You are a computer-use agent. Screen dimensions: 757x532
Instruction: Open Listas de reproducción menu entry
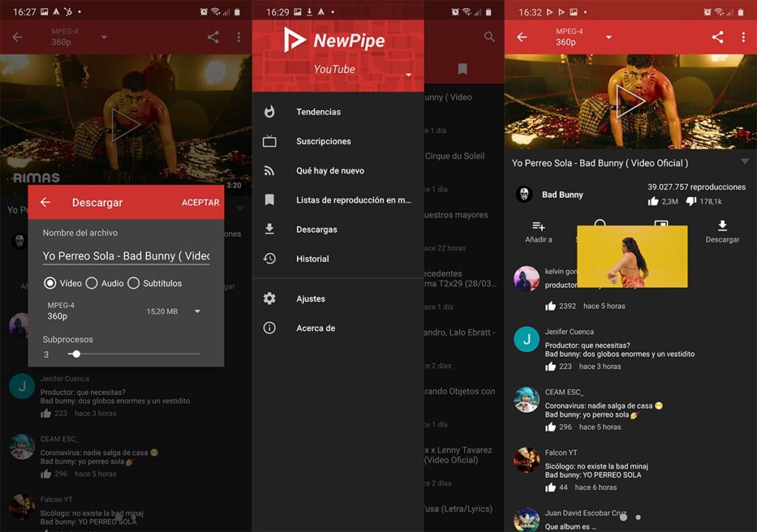coord(353,200)
